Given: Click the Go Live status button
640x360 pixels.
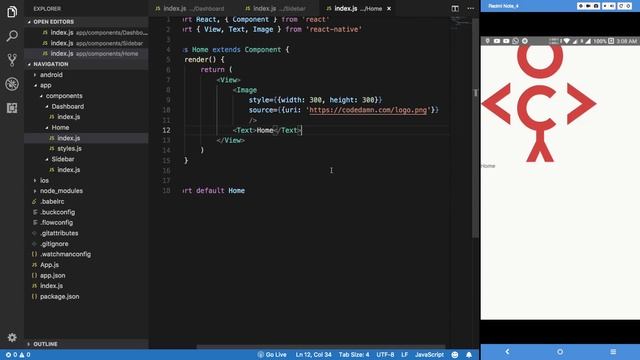Looking at the screenshot, I should point(272,355).
